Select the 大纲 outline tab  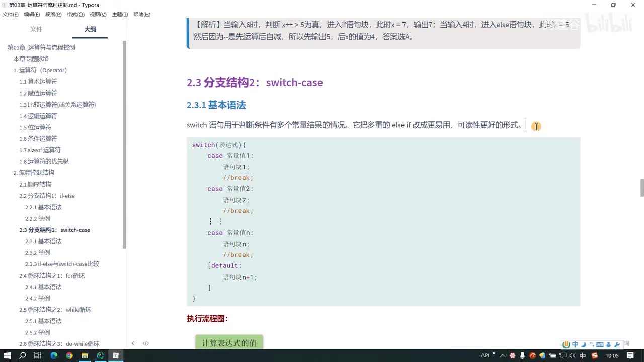pyautogui.click(x=90, y=29)
